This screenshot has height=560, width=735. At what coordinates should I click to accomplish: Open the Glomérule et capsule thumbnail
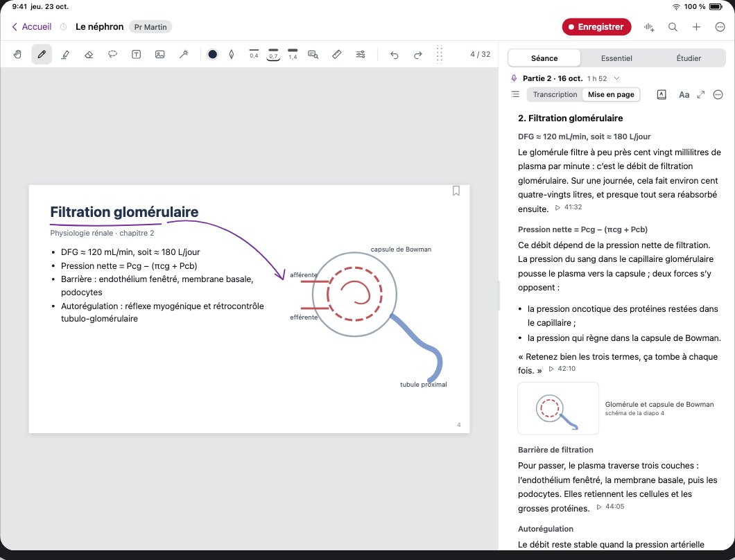(x=557, y=408)
